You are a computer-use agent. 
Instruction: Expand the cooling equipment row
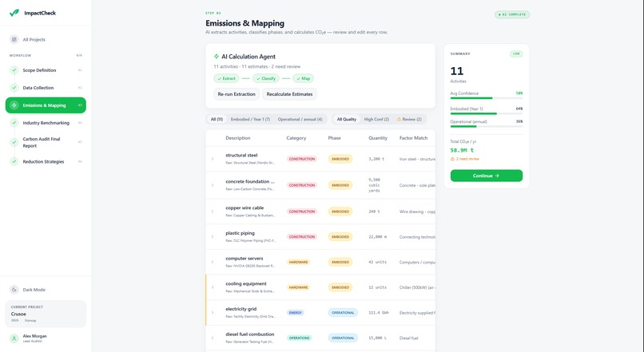click(x=213, y=287)
